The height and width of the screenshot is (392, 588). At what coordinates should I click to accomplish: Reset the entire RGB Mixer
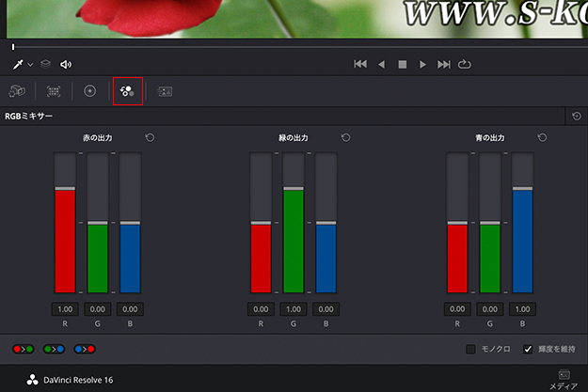click(577, 117)
